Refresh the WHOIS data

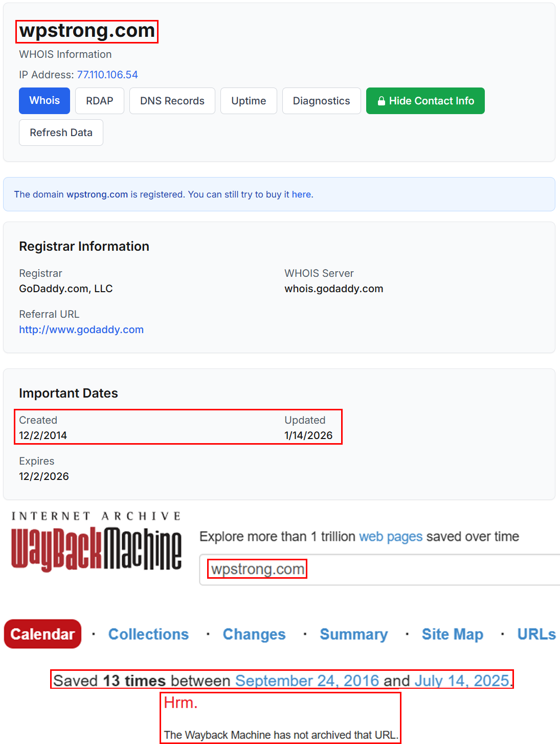[61, 133]
